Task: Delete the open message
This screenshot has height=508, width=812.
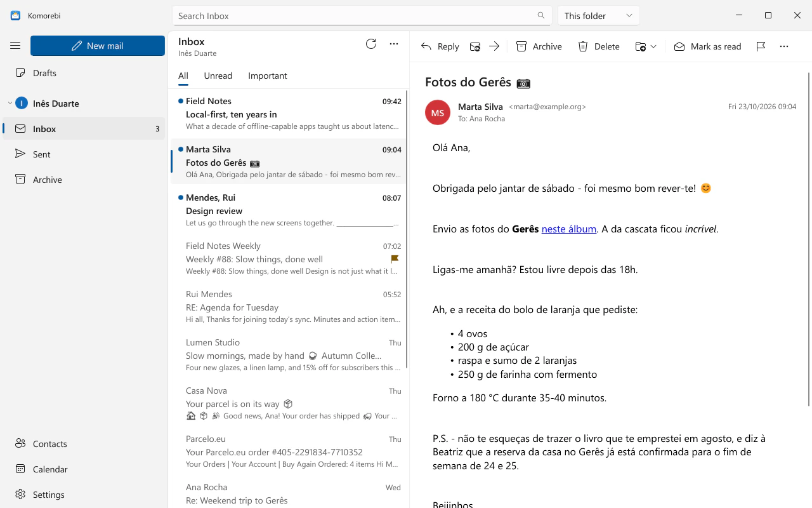Action: coord(599,46)
